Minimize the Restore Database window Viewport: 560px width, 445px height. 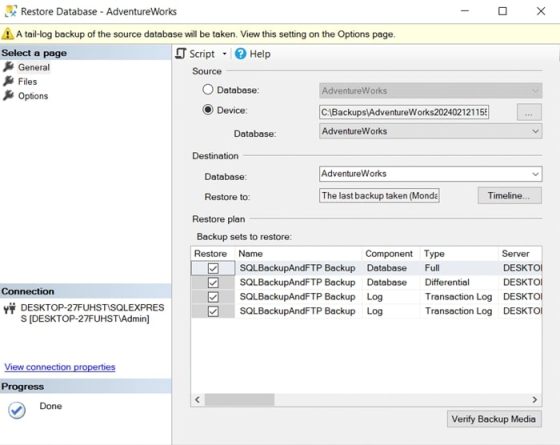pos(465,11)
